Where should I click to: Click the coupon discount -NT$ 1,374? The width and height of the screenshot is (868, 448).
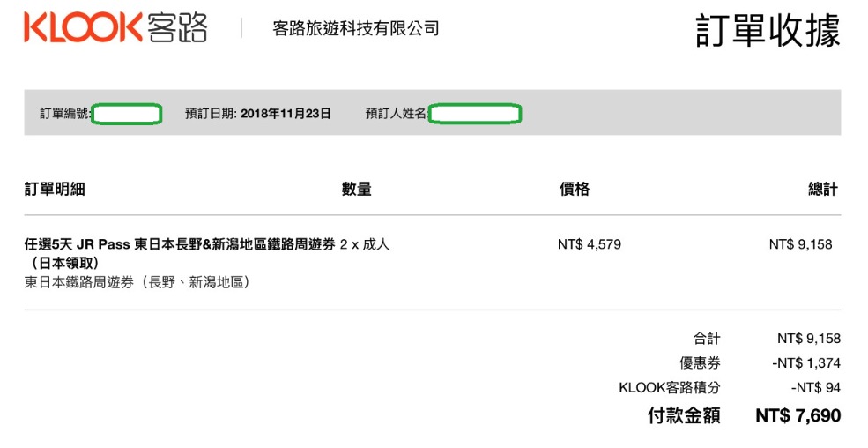tap(806, 363)
